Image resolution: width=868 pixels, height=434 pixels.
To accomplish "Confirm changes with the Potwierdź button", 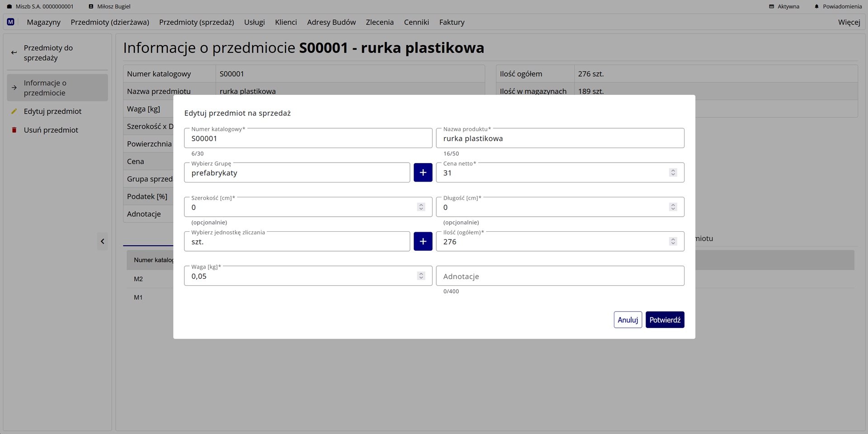I will 665,319.
